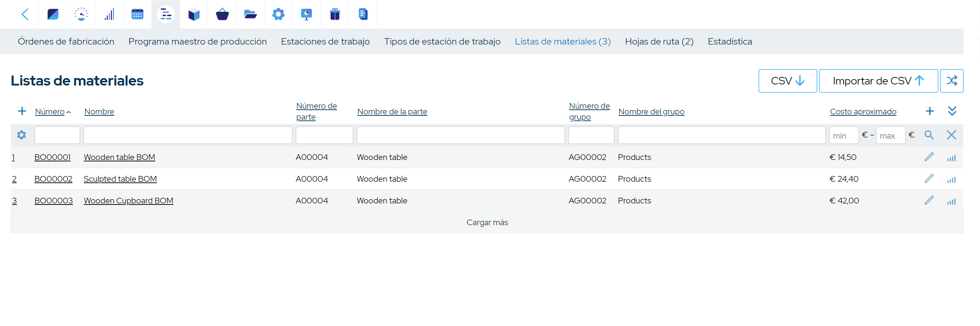The height and width of the screenshot is (326, 980).
Task: Open BO00002 link
Action: (53, 179)
